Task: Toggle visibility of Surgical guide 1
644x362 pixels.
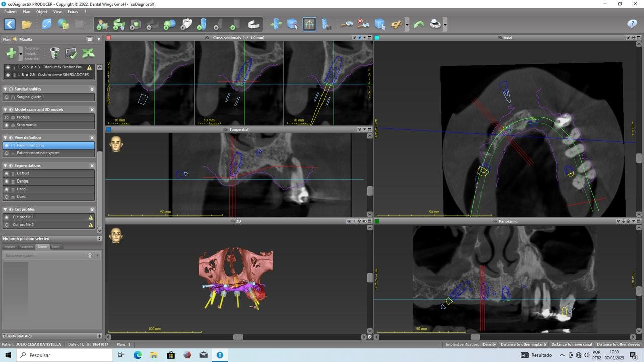Action: click(7, 97)
